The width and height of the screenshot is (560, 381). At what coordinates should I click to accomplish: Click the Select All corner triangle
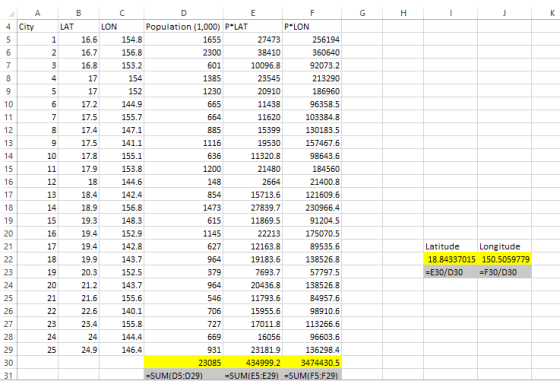click(x=11, y=14)
